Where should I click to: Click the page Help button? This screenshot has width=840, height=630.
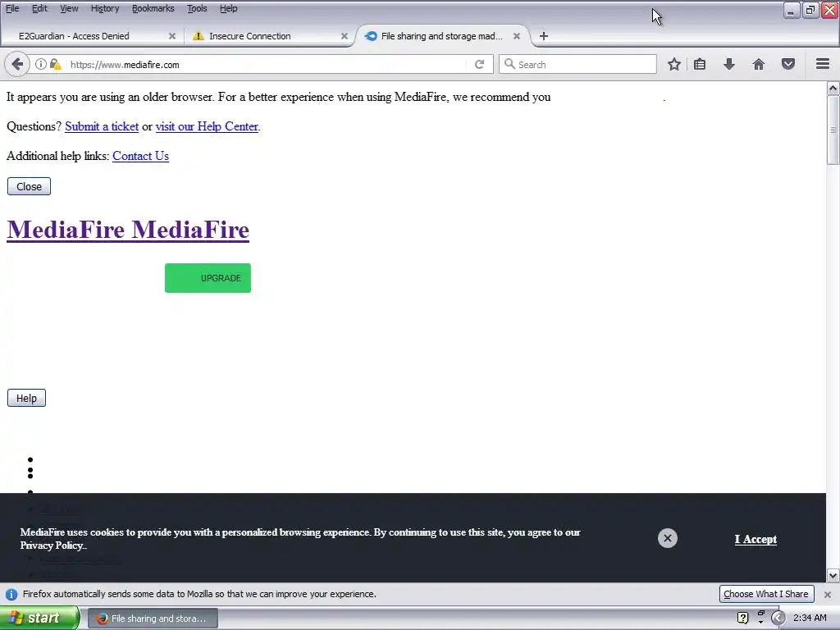26,398
